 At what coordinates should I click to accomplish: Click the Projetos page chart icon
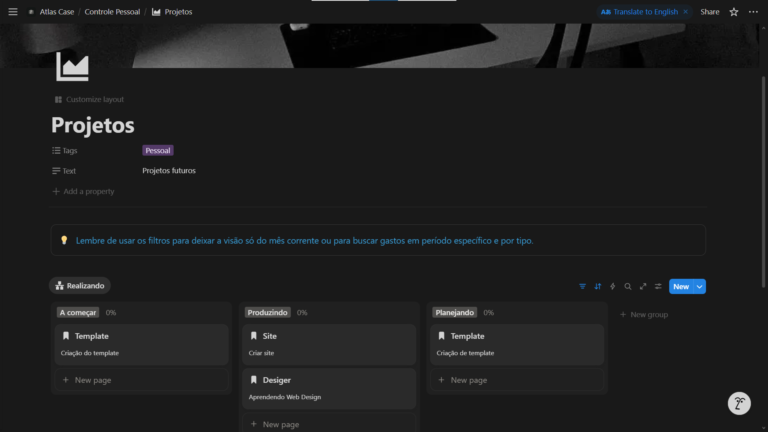click(72, 67)
